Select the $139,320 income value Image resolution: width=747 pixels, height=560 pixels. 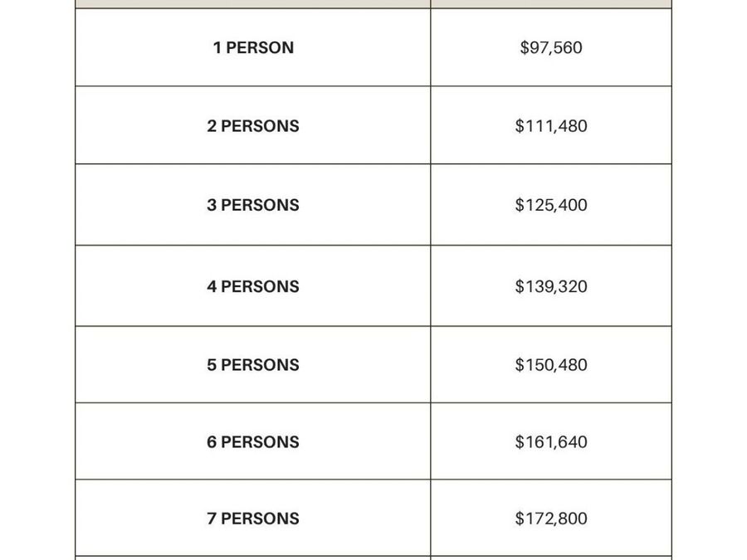pyautogui.click(x=551, y=286)
